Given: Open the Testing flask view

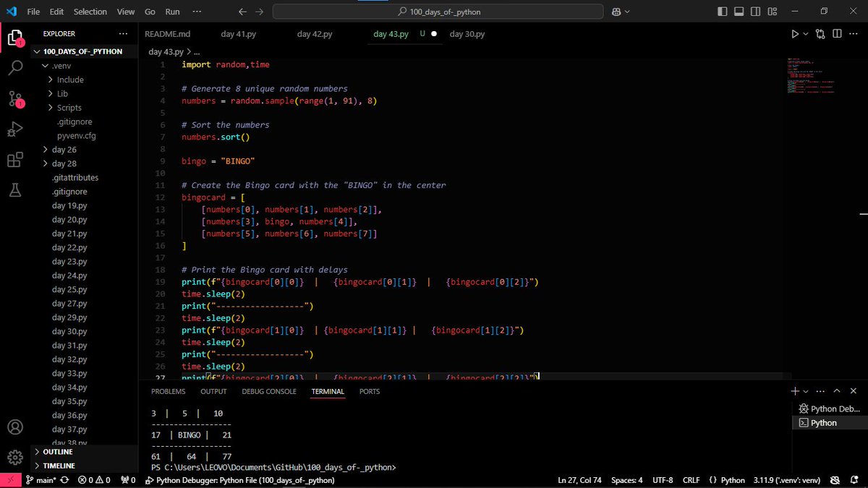Looking at the screenshot, I should click(15, 190).
